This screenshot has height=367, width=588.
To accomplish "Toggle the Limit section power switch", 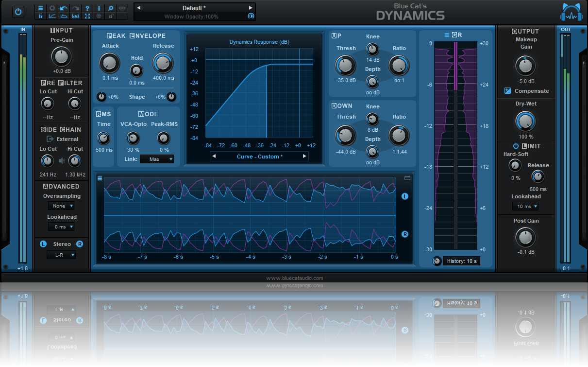I will (x=516, y=146).
